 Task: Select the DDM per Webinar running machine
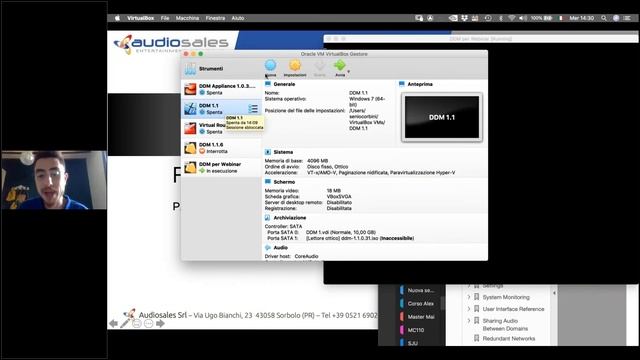click(x=221, y=167)
